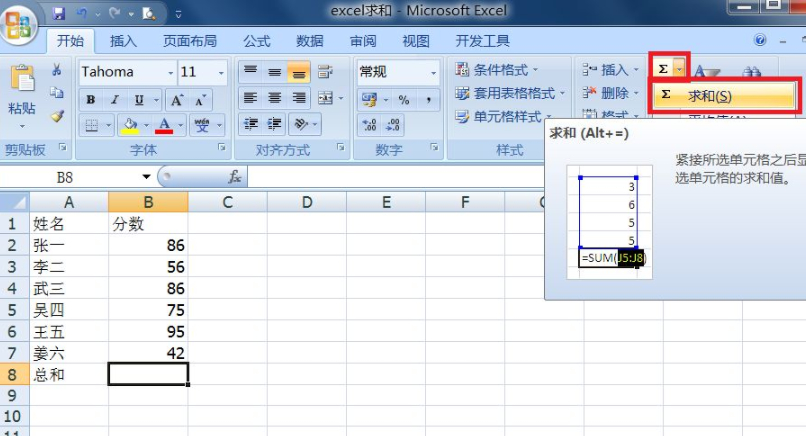
Task: Toggle italic formatting
Action: pyautogui.click(x=115, y=100)
